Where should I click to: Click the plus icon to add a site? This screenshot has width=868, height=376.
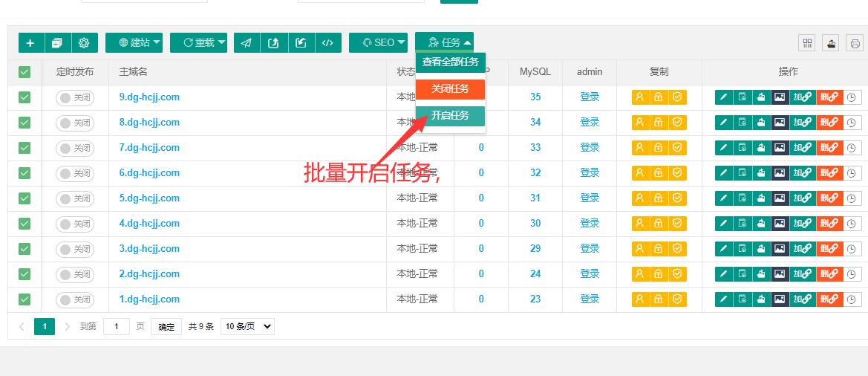pyautogui.click(x=31, y=42)
